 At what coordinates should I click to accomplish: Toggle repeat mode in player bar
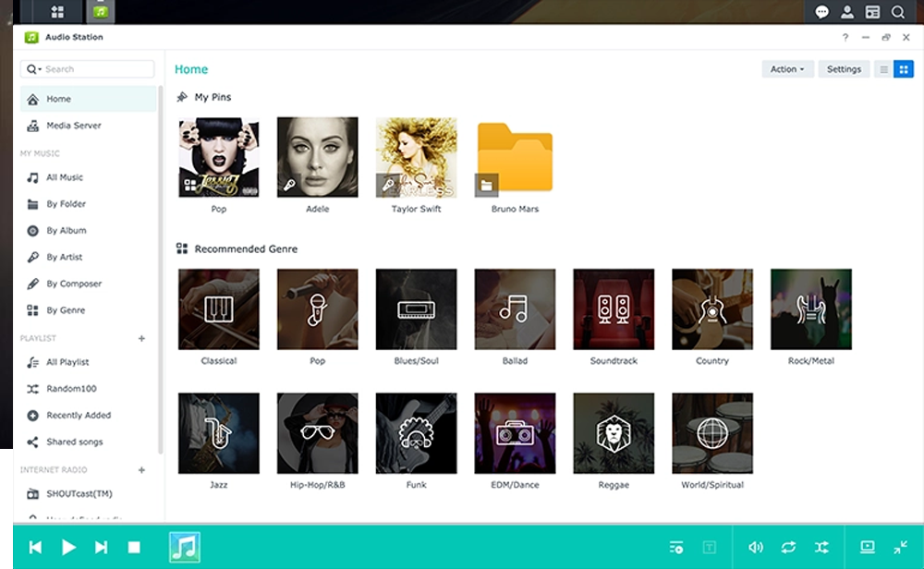(788, 548)
